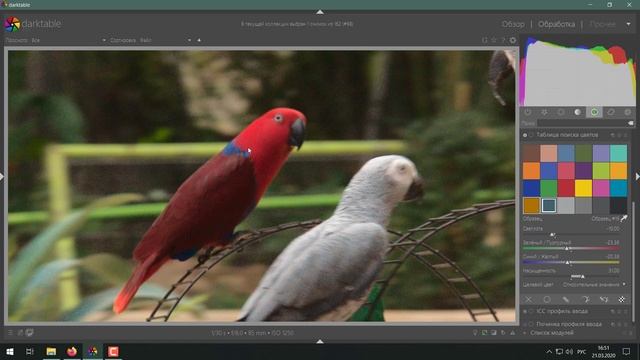Viewport: 640px width, 360px height.
Task: Open quick presets icon in bottom-left bar
Action: [11, 333]
